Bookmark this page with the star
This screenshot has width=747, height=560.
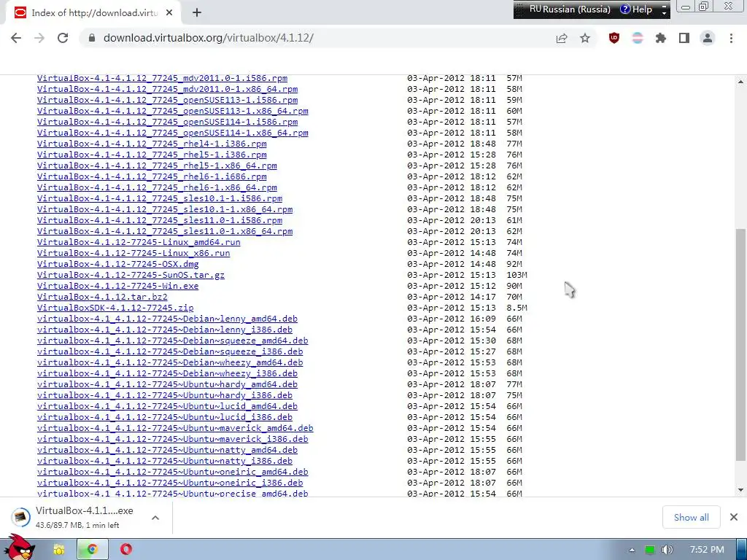coord(585,38)
